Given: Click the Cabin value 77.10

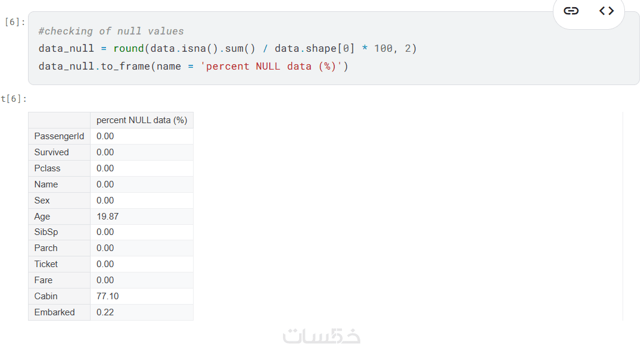Looking at the screenshot, I should [108, 296].
